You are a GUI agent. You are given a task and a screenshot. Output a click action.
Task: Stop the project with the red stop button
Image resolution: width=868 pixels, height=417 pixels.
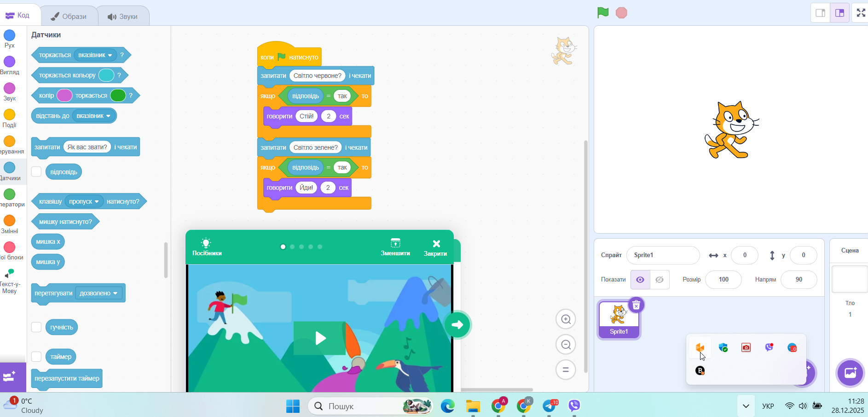(x=621, y=13)
